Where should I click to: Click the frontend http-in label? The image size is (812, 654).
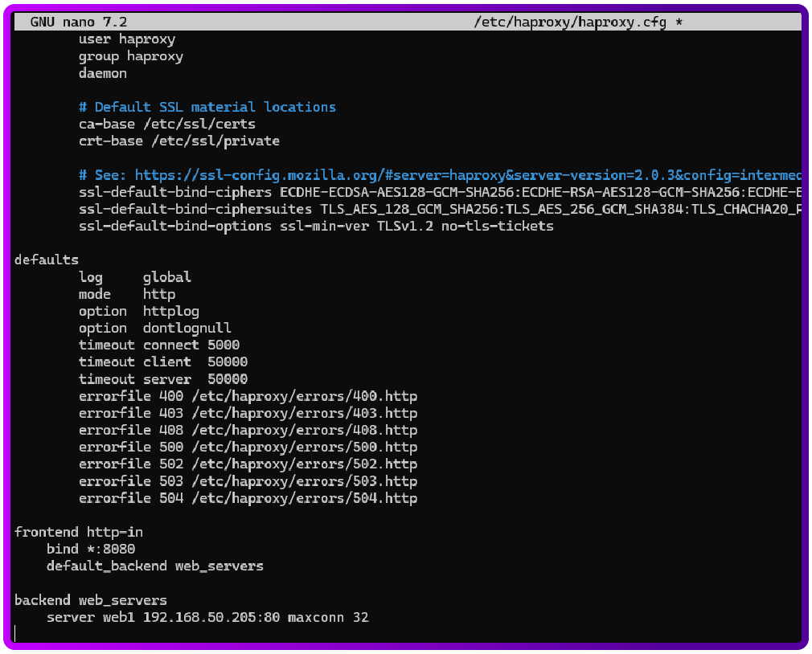pos(77,531)
